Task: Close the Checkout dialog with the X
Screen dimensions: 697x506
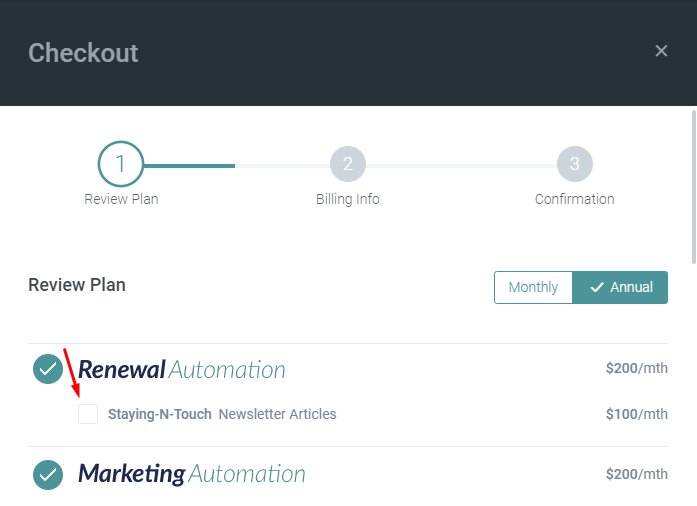Action: [x=661, y=51]
